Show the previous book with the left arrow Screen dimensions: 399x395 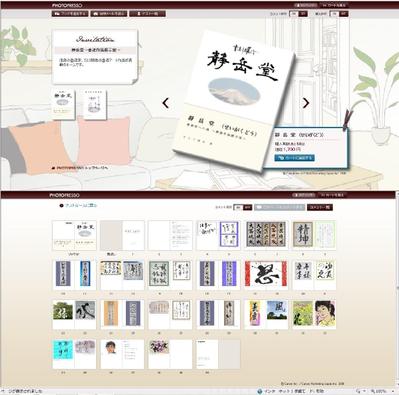[x=166, y=103]
